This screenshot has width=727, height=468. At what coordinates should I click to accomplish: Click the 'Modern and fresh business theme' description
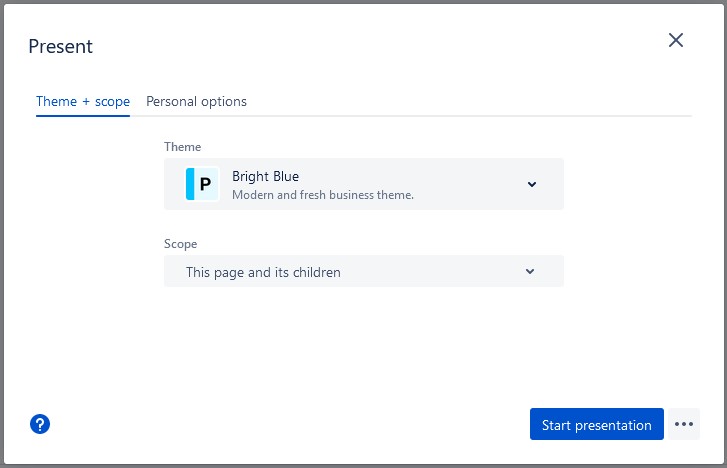(323, 195)
